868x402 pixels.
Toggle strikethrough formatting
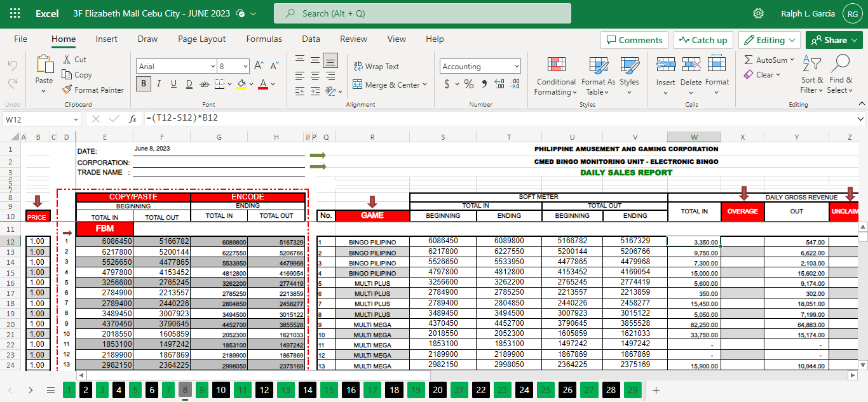204,84
